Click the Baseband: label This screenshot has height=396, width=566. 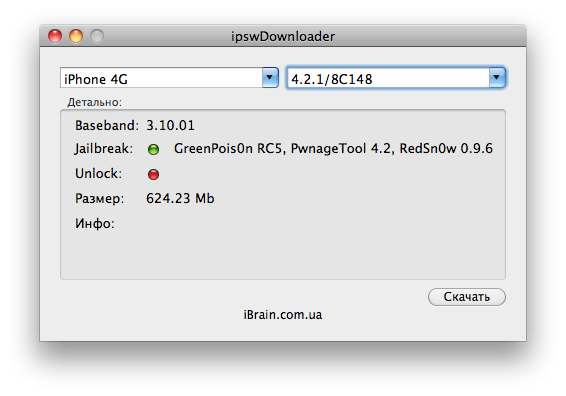(x=107, y=126)
